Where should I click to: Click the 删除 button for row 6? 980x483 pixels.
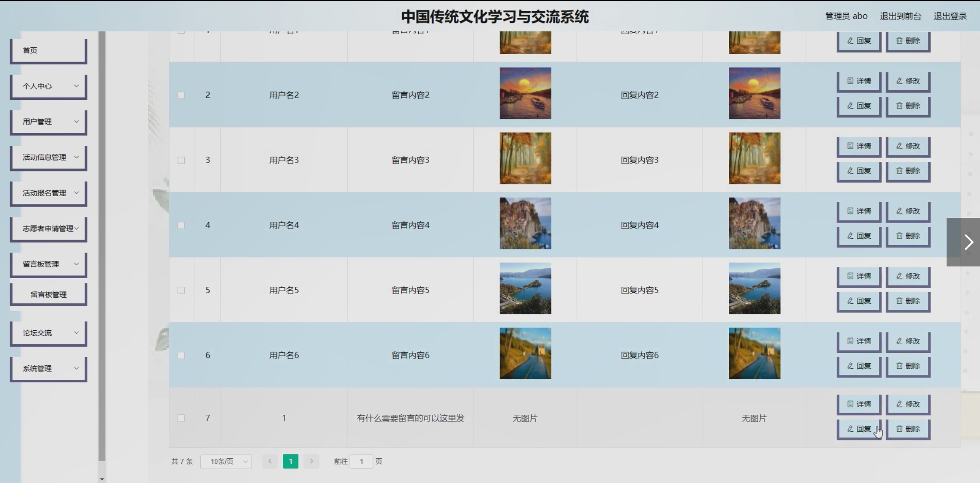908,366
